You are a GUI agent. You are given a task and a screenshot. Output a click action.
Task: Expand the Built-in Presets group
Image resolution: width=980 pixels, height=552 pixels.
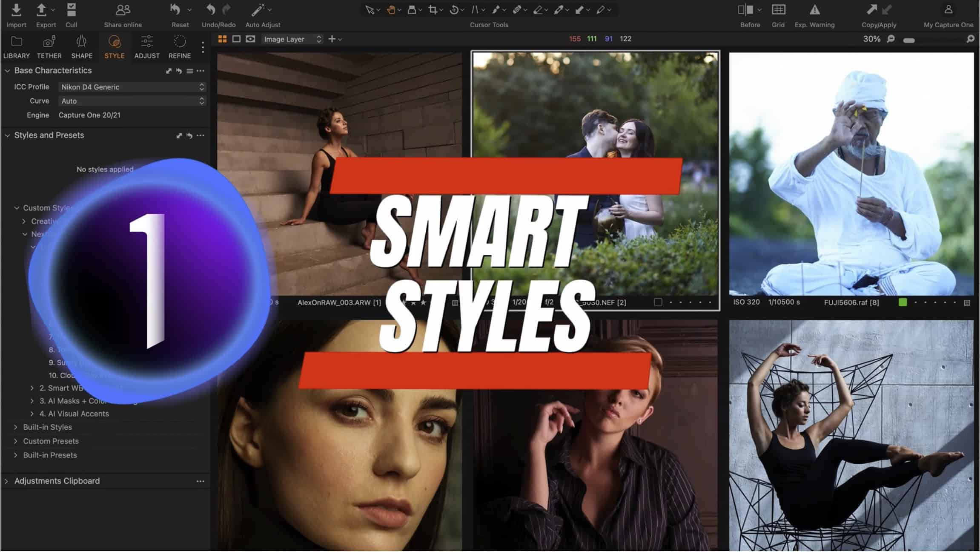(16, 455)
